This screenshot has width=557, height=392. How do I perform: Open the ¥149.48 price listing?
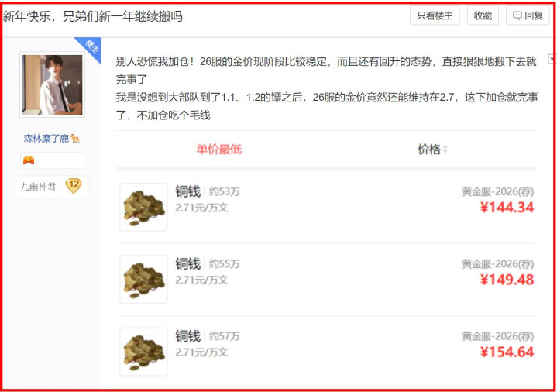(x=507, y=280)
